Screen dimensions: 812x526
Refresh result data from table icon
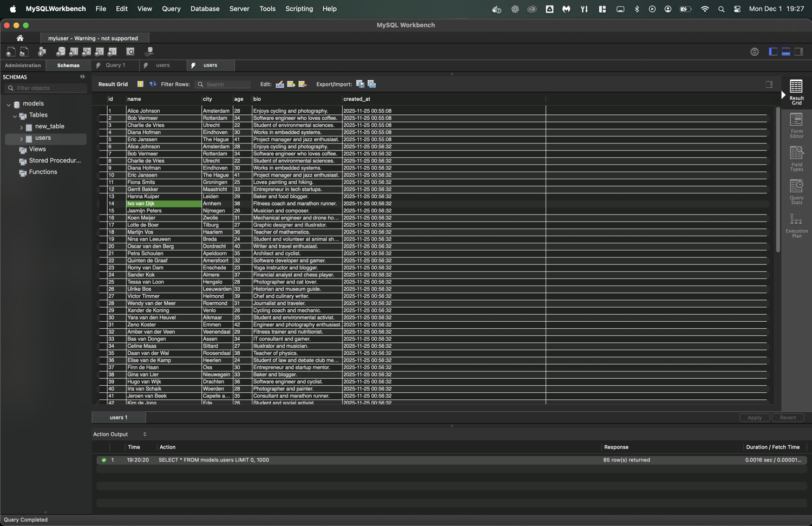point(153,84)
